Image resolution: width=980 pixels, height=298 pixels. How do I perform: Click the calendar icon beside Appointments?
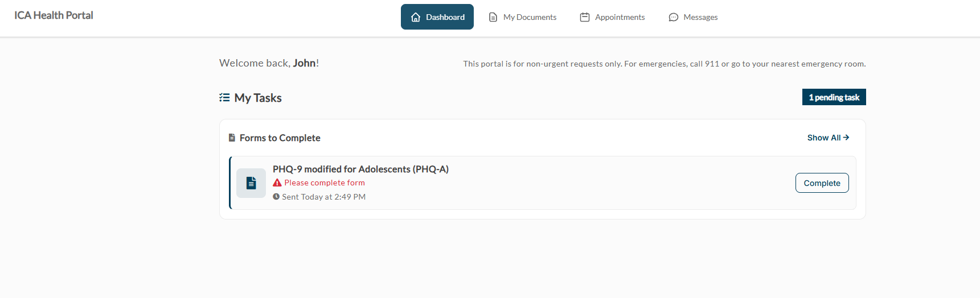(x=585, y=17)
